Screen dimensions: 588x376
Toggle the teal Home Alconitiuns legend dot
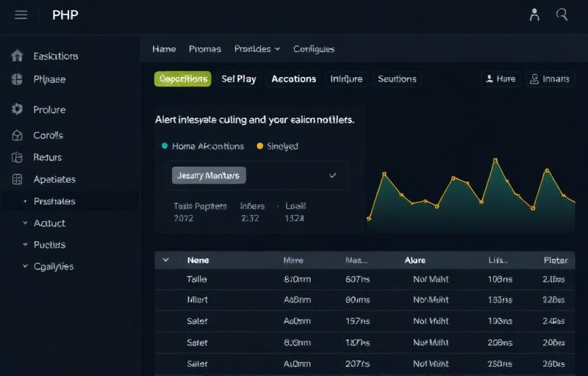click(x=165, y=146)
